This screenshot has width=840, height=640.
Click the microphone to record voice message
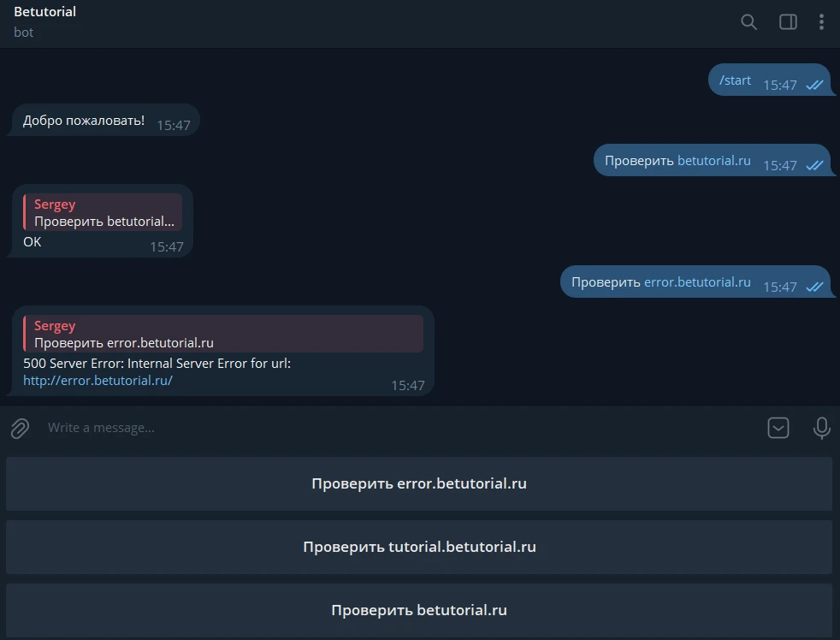[x=821, y=428]
